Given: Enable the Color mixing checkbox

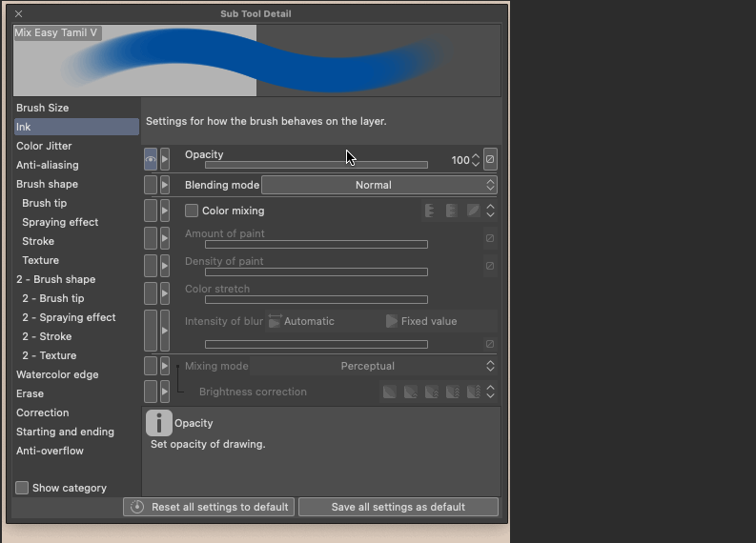Looking at the screenshot, I should (192, 211).
